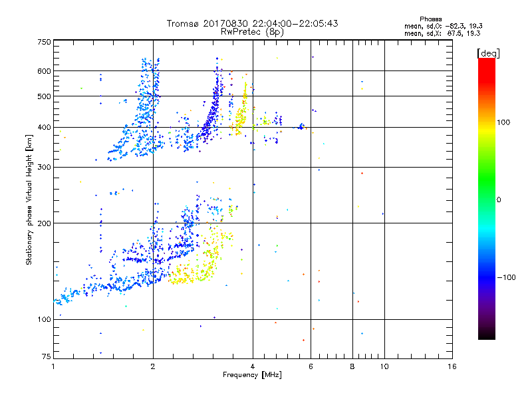The image size is (532, 399).
Task: Select the 'Phases' header text
Action: coord(430,19)
